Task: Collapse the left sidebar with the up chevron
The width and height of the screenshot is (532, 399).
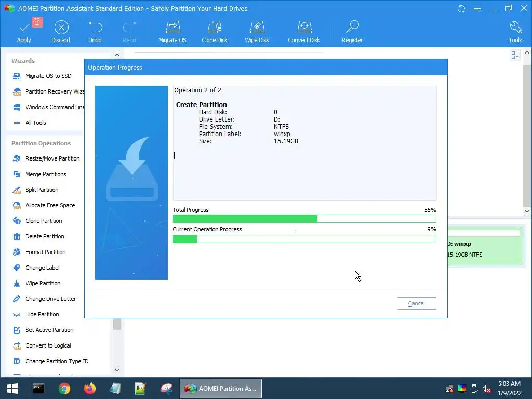Action: point(117,55)
